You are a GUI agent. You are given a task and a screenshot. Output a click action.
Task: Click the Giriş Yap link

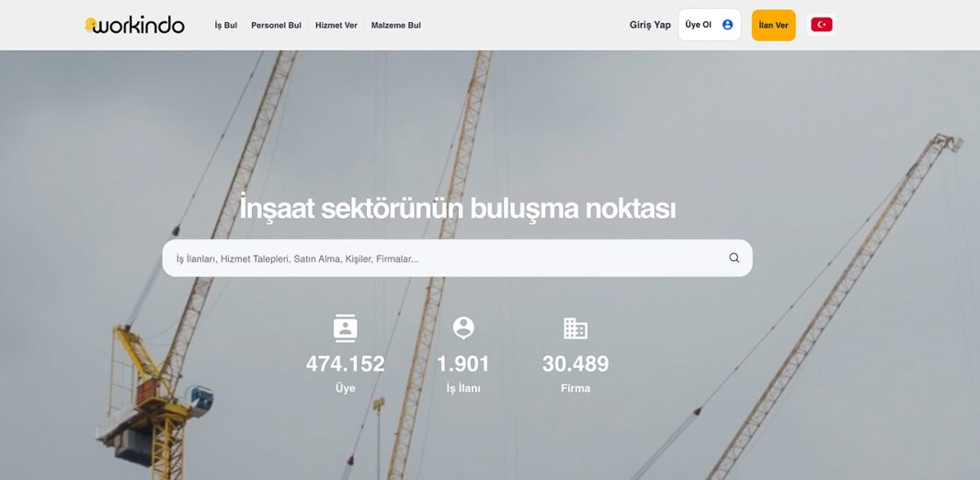650,25
